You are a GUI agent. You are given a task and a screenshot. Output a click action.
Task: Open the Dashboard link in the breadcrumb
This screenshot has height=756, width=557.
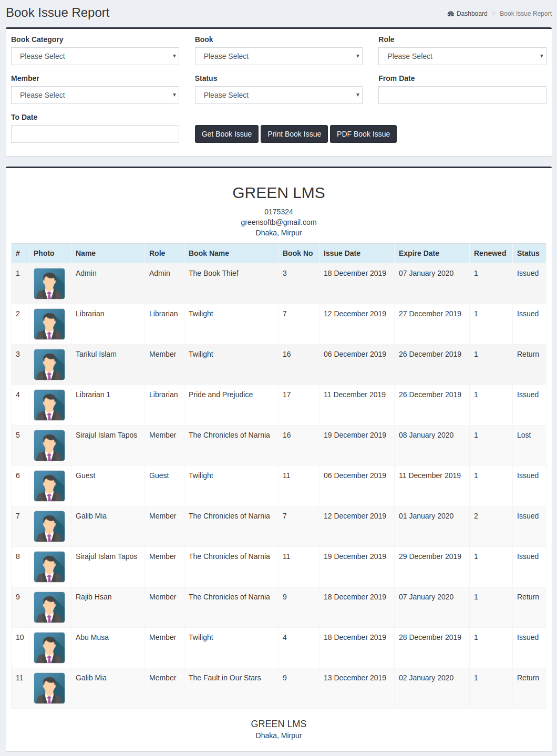pos(471,13)
